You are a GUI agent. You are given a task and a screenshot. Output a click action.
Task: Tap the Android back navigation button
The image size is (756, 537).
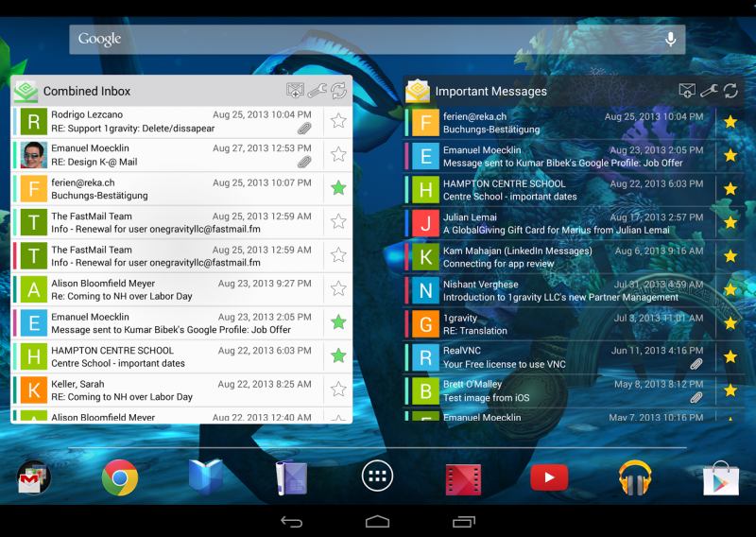tap(292, 522)
